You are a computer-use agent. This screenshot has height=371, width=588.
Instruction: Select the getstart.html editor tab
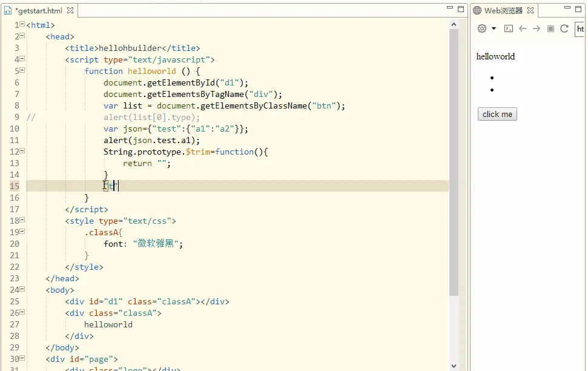[x=40, y=10]
